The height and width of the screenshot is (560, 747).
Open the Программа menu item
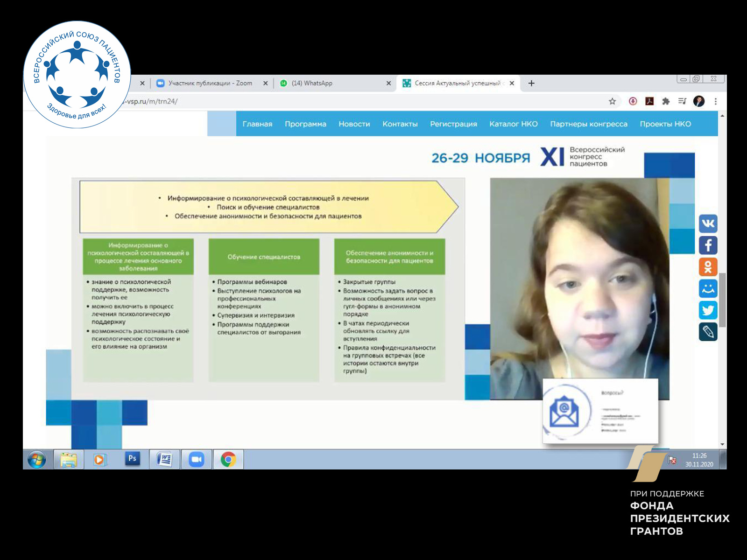coord(305,124)
